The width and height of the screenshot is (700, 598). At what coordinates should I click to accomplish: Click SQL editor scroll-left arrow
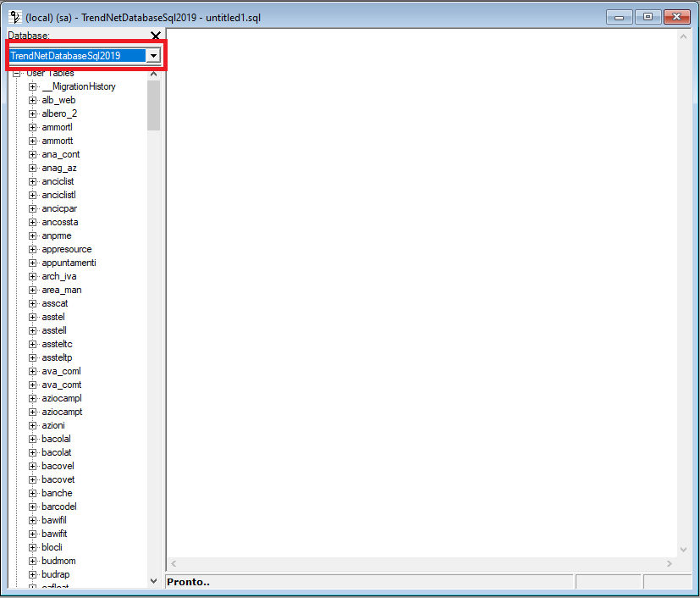coord(174,563)
